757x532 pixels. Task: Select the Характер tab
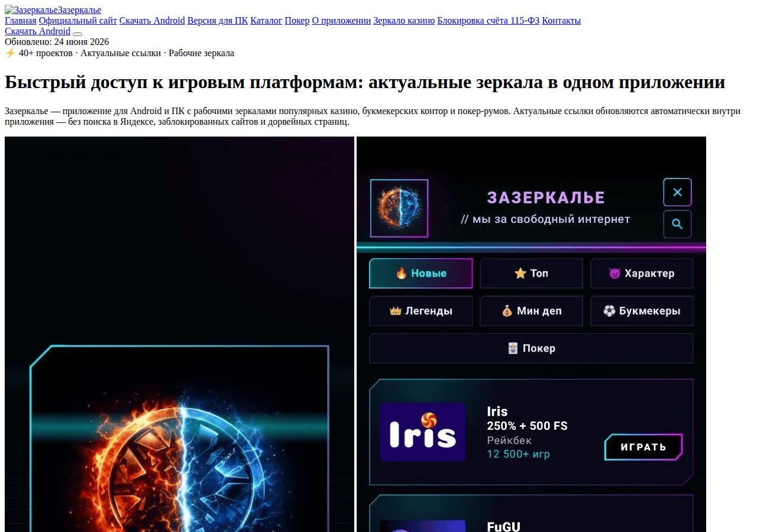(x=642, y=273)
